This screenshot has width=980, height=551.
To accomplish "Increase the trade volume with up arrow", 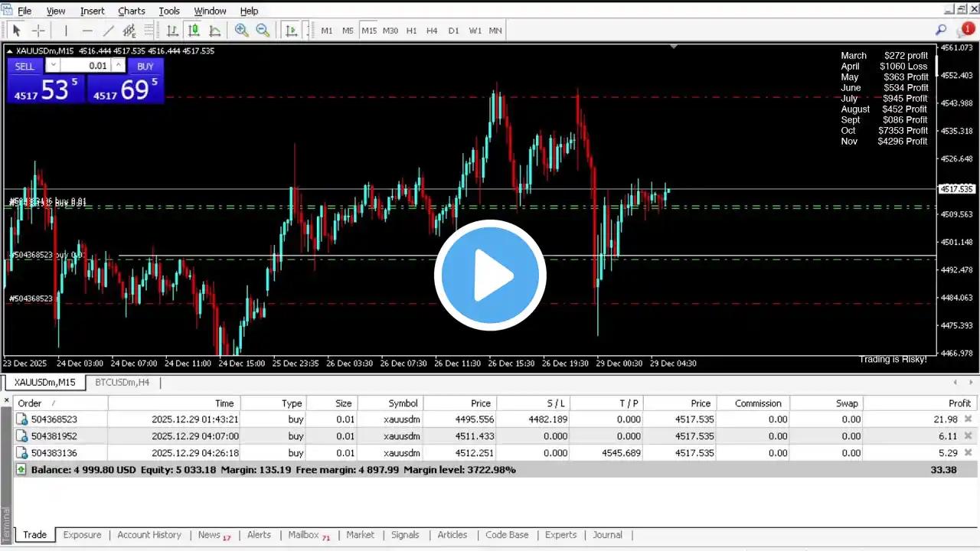I will click(x=119, y=66).
